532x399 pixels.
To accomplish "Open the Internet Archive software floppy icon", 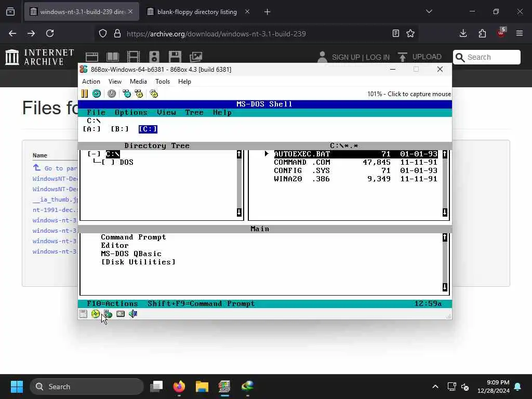I will tap(175, 57).
